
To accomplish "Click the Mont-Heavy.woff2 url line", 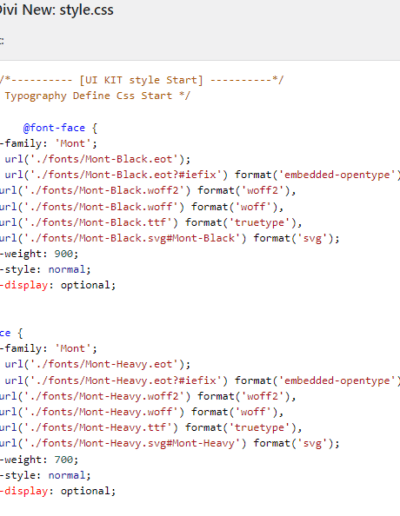I will point(148,396).
